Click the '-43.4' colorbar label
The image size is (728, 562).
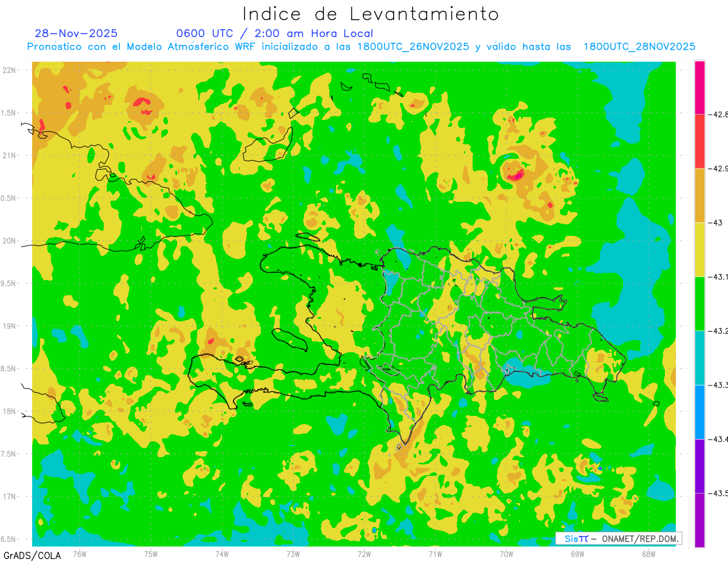pyautogui.click(x=718, y=439)
